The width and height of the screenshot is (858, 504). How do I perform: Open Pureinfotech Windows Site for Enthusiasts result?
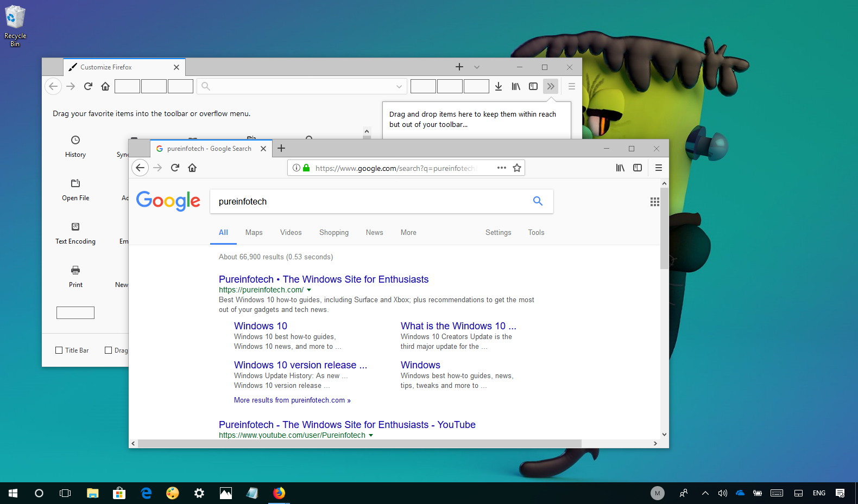tap(324, 279)
